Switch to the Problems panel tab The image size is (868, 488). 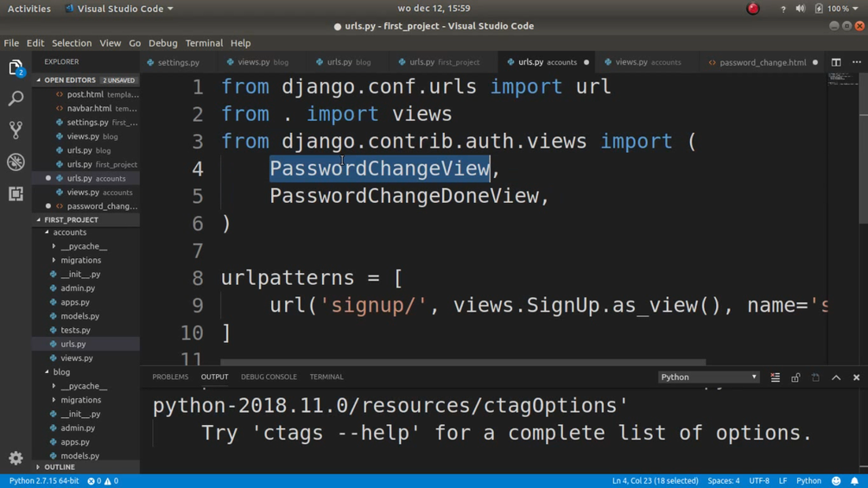click(x=170, y=377)
